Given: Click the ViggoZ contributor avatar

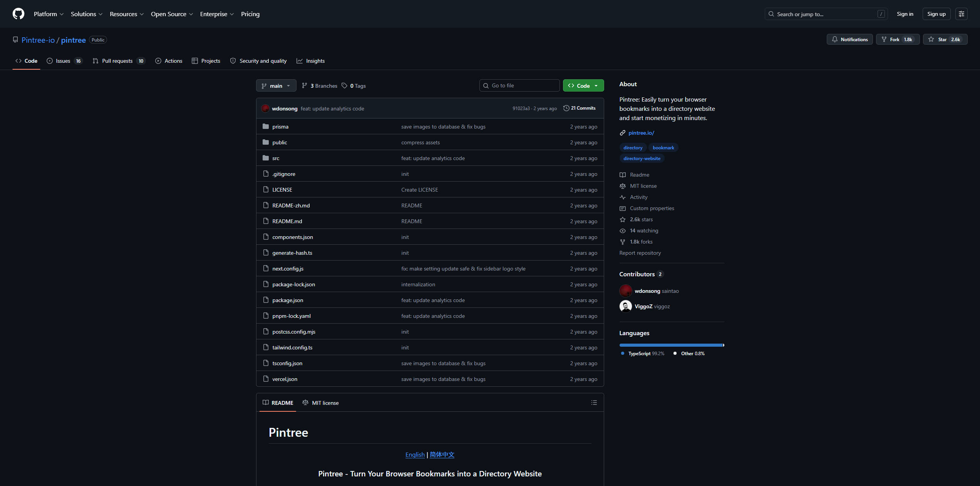Looking at the screenshot, I should click(x=625, y=306).
